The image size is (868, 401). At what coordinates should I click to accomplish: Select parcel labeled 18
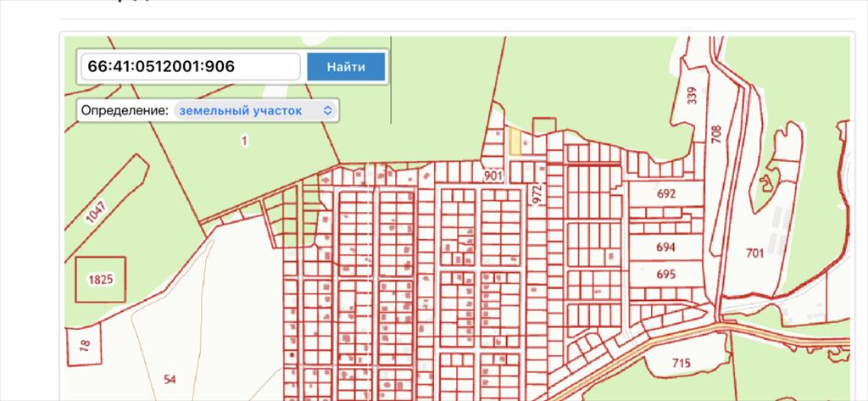point(84,343)
